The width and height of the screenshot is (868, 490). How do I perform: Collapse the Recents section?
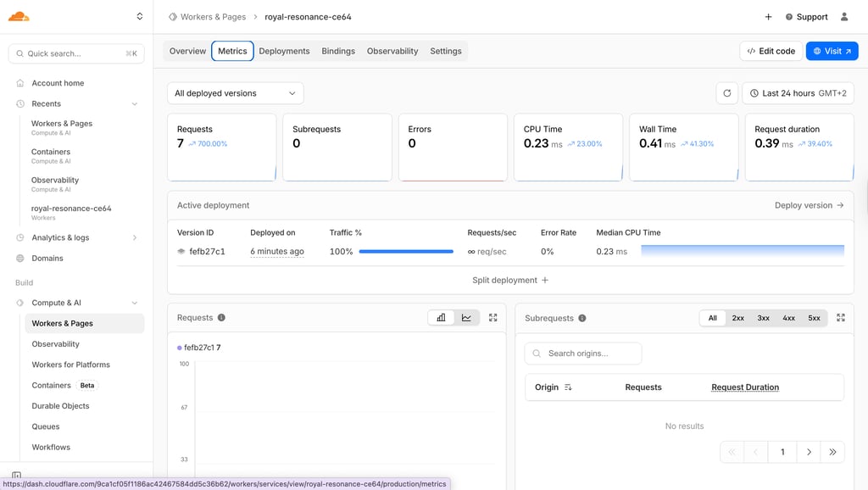(135, 104)
